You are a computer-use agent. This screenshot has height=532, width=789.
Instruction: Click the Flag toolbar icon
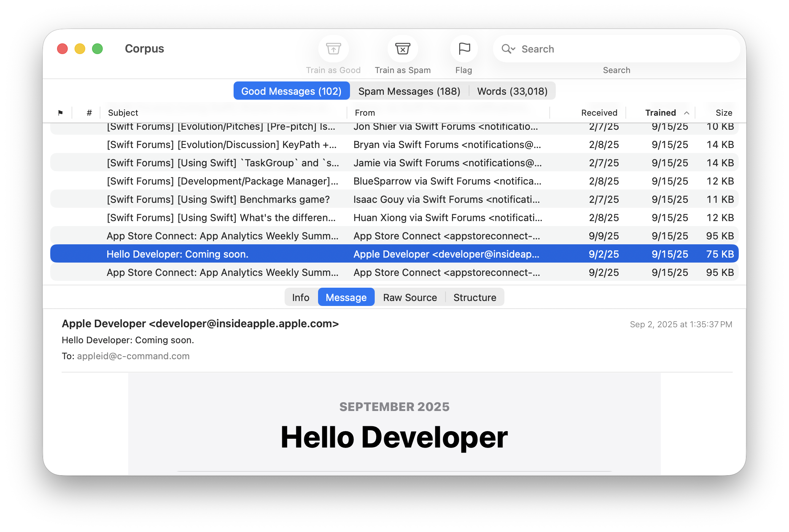[464, 49]
